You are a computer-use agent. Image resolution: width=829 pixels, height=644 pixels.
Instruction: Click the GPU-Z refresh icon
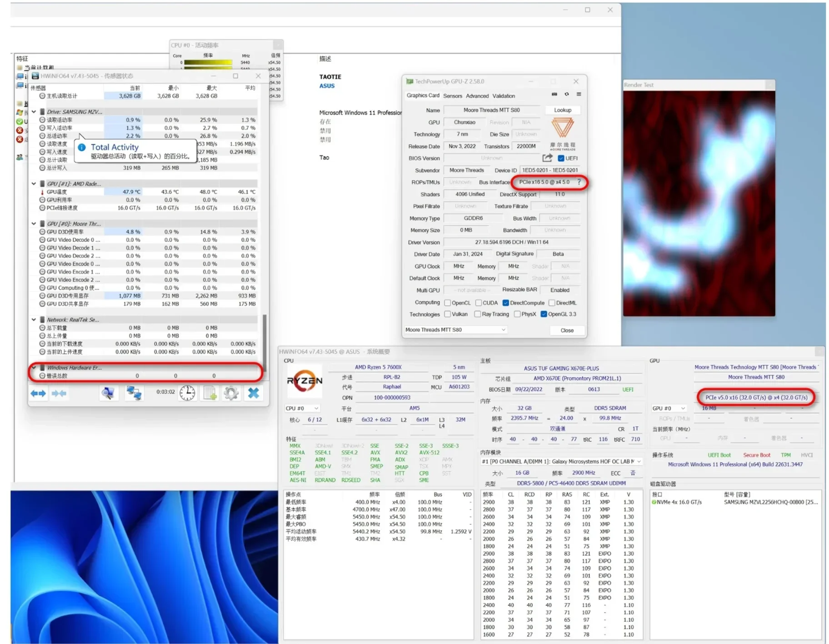click(566, 95)
